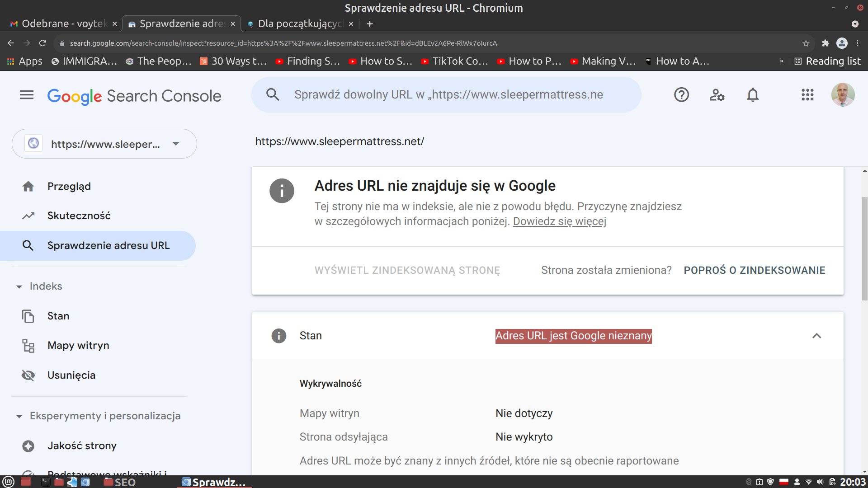Click the Dowiedz się więcej link

(559, 221)
